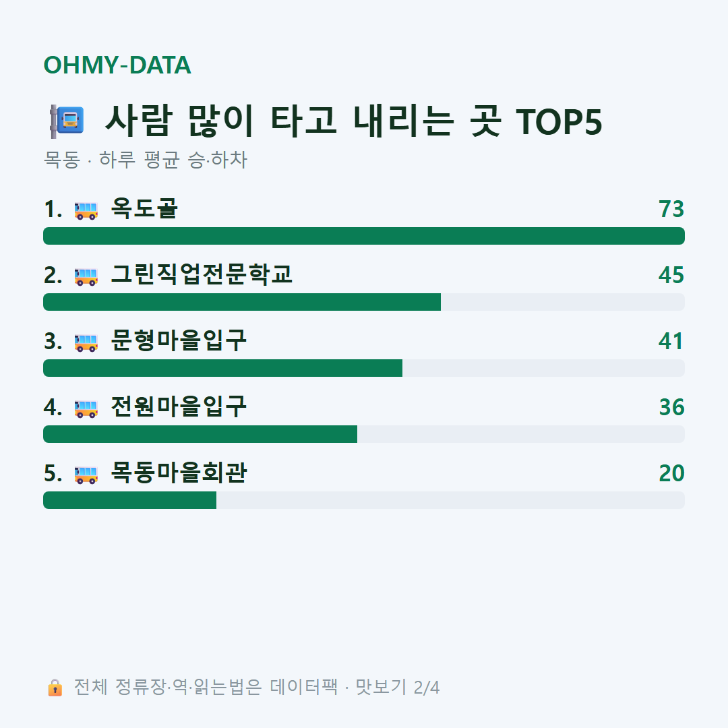Image resolution: width=728 pixels, height=728 pixels.
Task: Select the 그린직업전문학교 stop name
Action: [x=202, y=274]
